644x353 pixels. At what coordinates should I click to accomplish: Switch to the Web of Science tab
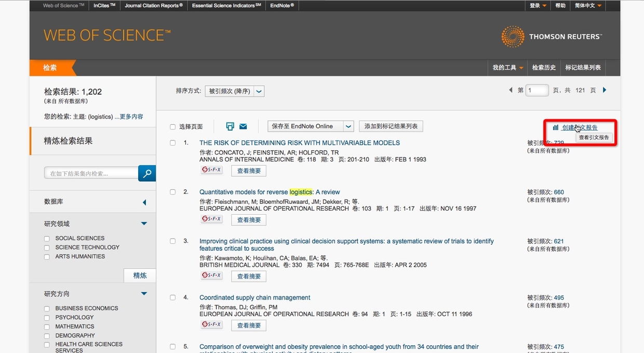click(64, 6)
